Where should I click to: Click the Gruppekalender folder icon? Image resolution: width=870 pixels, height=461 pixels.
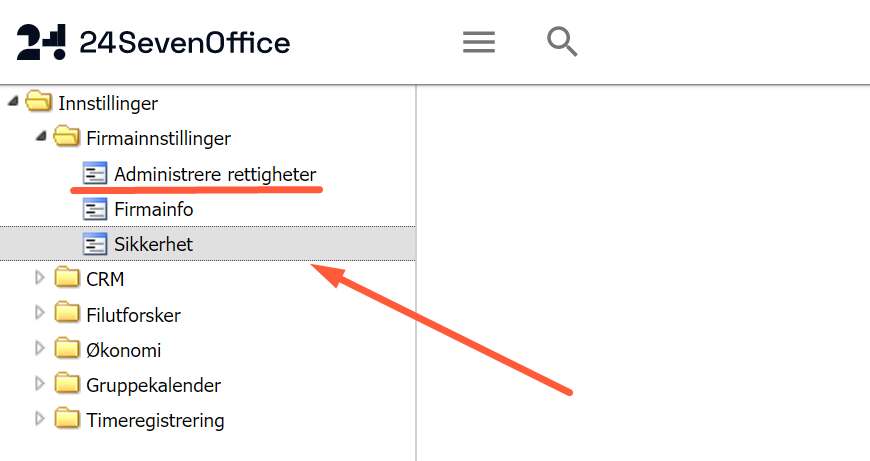point(67,385)
